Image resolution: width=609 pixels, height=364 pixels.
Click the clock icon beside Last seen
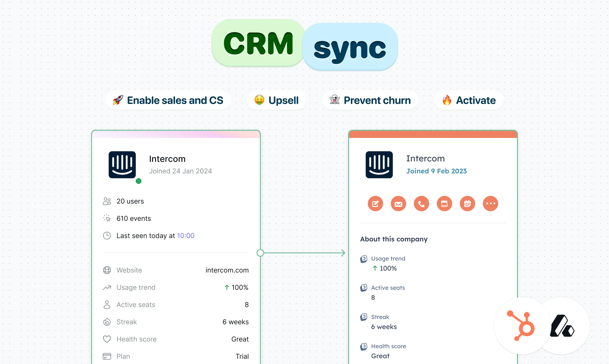click(107, 236)
